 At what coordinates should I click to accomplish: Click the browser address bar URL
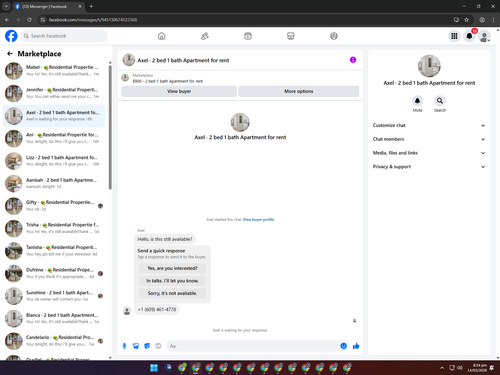click(x=93, y=20)
